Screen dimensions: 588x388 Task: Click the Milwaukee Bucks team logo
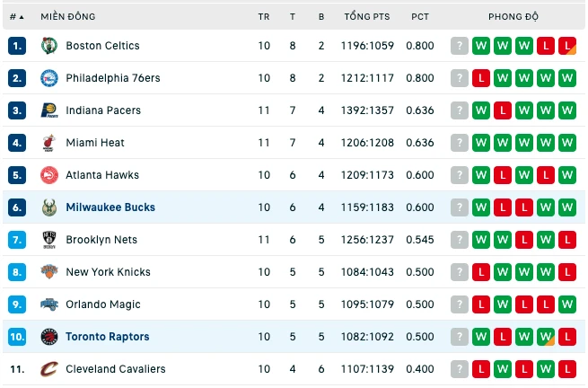point(49,207)
